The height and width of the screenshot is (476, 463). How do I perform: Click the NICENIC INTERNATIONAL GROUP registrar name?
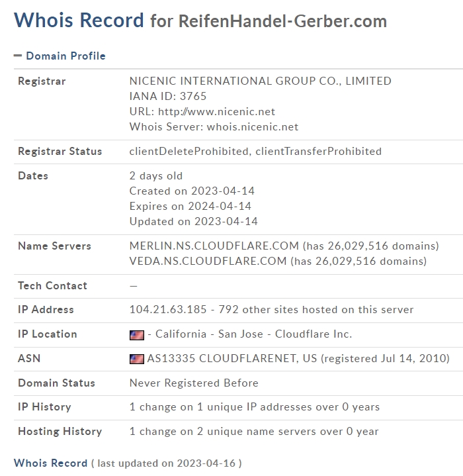[261, 81]
